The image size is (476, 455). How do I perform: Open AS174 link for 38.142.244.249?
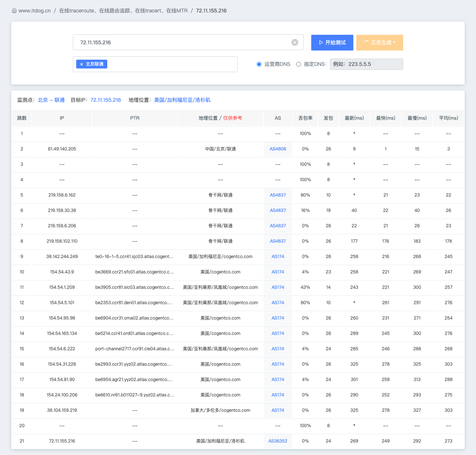278,257
